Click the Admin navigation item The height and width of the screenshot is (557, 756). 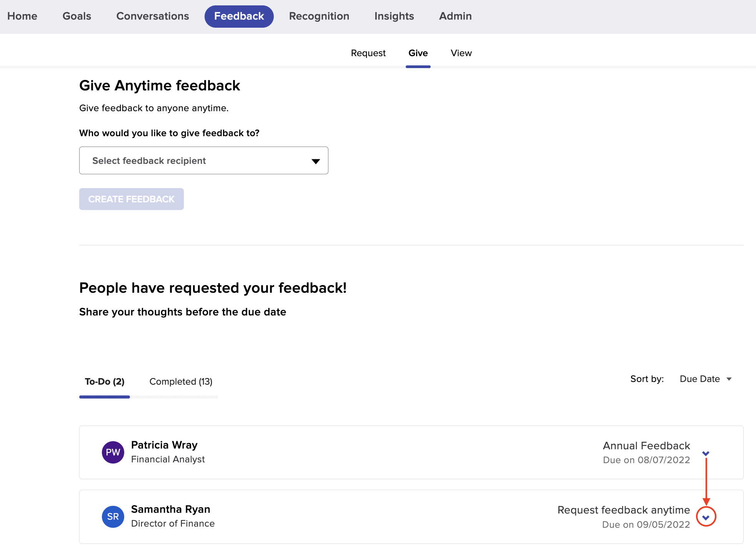click(455, 16)
